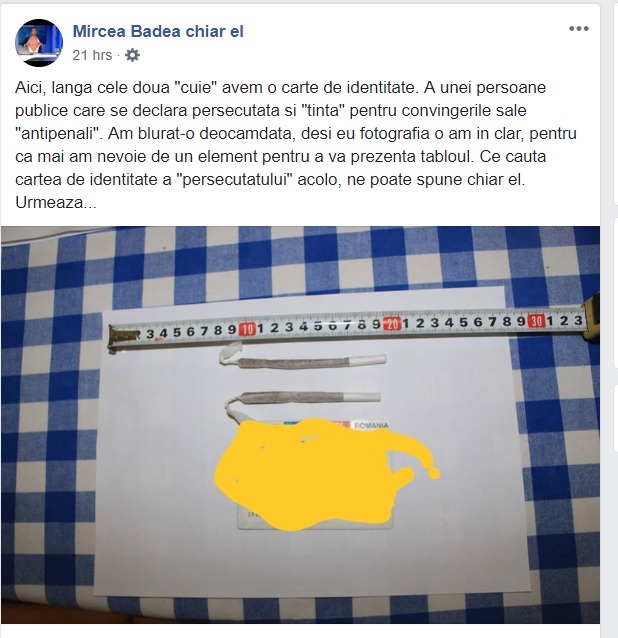The width and height of the screenshot is (618, 638).
Task: Click the gear audience icon beside 21 hrs
Action: (132, 55)
